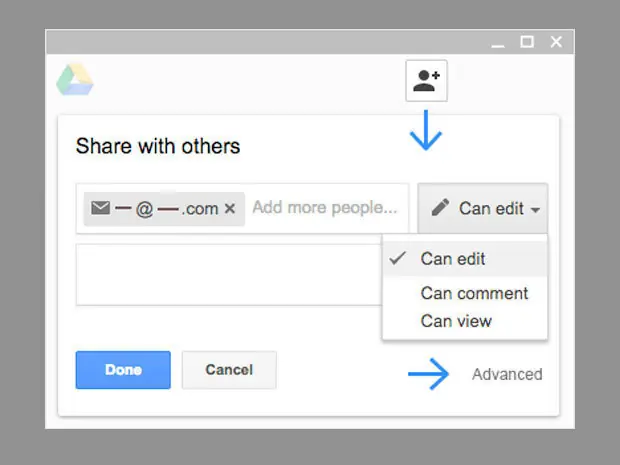620x465 pixels.
Task: Click the Cancel button
Action: (229, 370)
